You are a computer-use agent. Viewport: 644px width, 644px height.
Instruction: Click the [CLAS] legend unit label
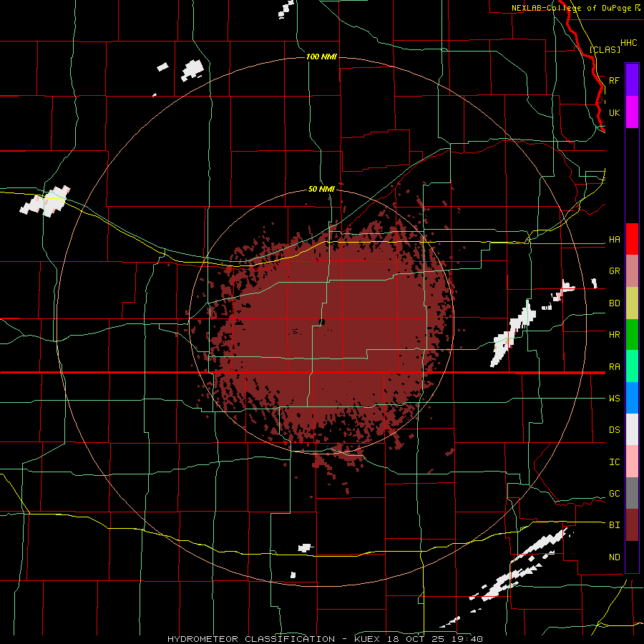point(605,49)
